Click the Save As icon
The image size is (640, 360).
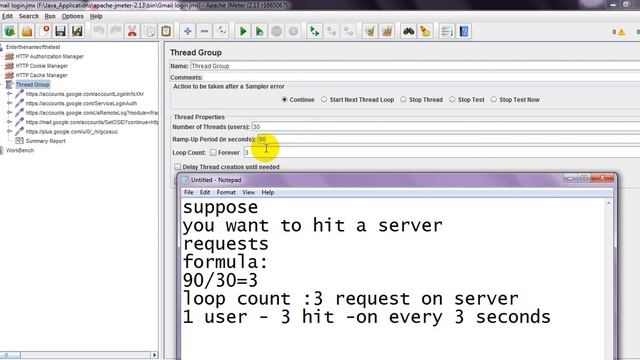point(77,31)
